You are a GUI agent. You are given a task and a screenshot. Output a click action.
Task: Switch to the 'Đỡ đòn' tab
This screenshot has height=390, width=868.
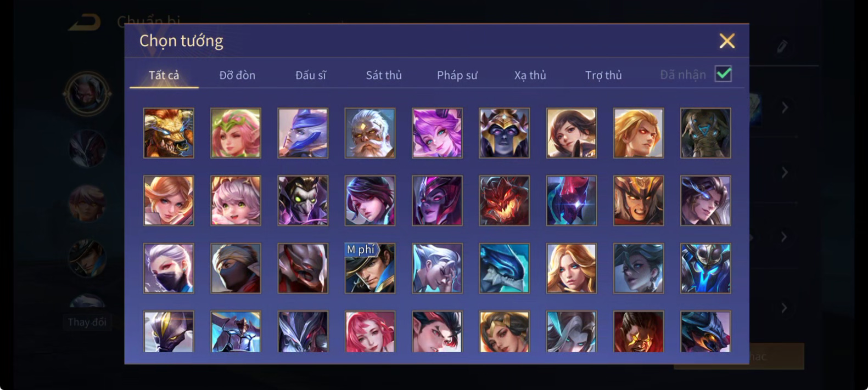click(x=237, y=75)
